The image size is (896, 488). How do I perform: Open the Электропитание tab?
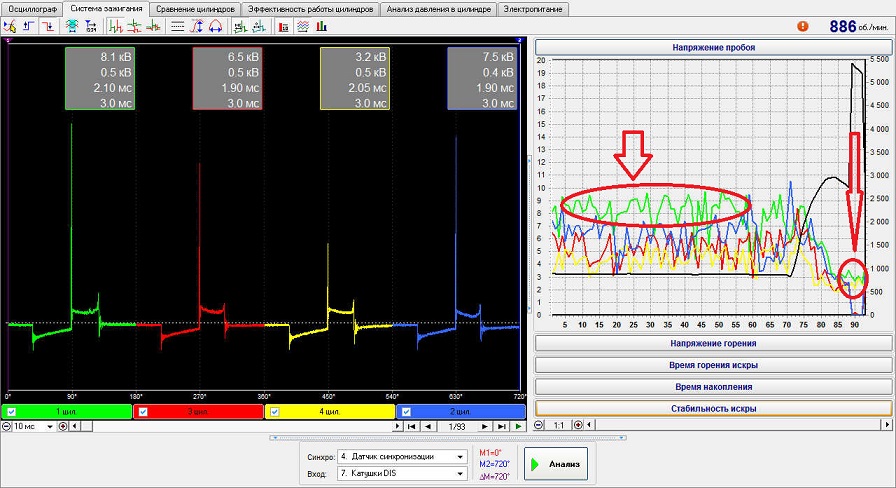coord(533,9)
